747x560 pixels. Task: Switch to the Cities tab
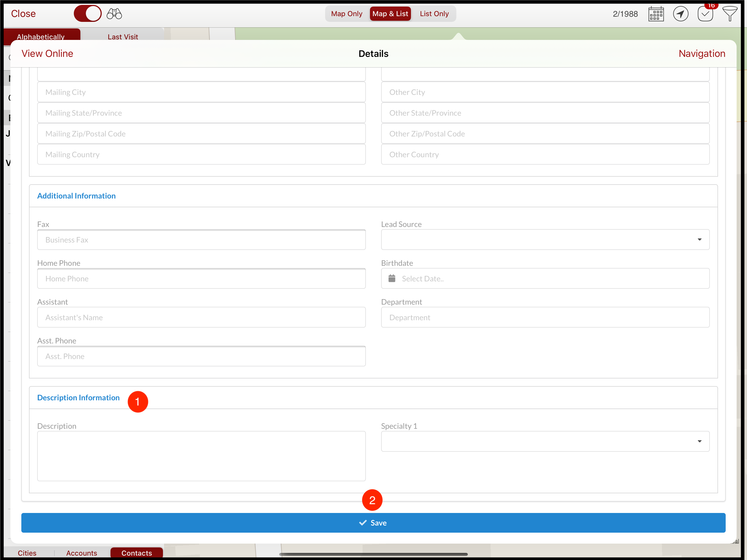click(x=27, y=553)
